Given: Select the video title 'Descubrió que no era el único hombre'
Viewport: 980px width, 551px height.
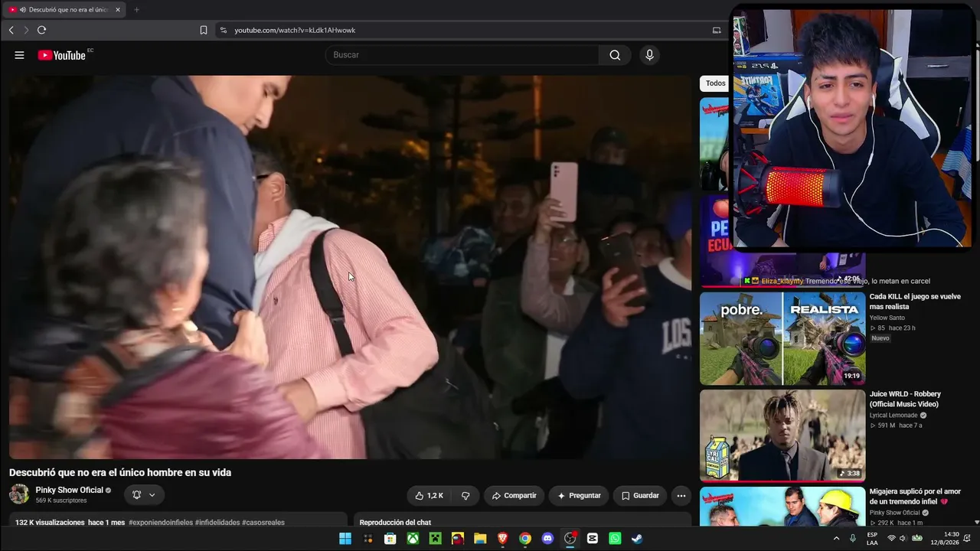Looking at the screenshot, I should (x=120, y=473).
